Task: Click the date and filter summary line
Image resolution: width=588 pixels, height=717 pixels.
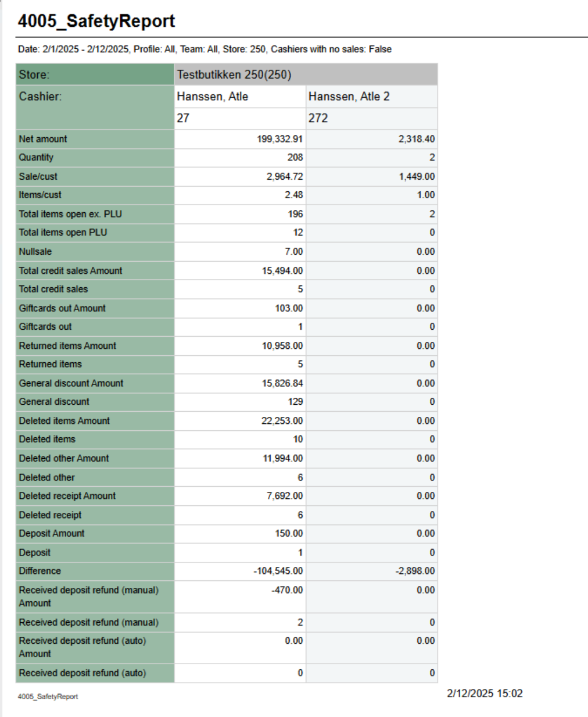Action: 205,49
